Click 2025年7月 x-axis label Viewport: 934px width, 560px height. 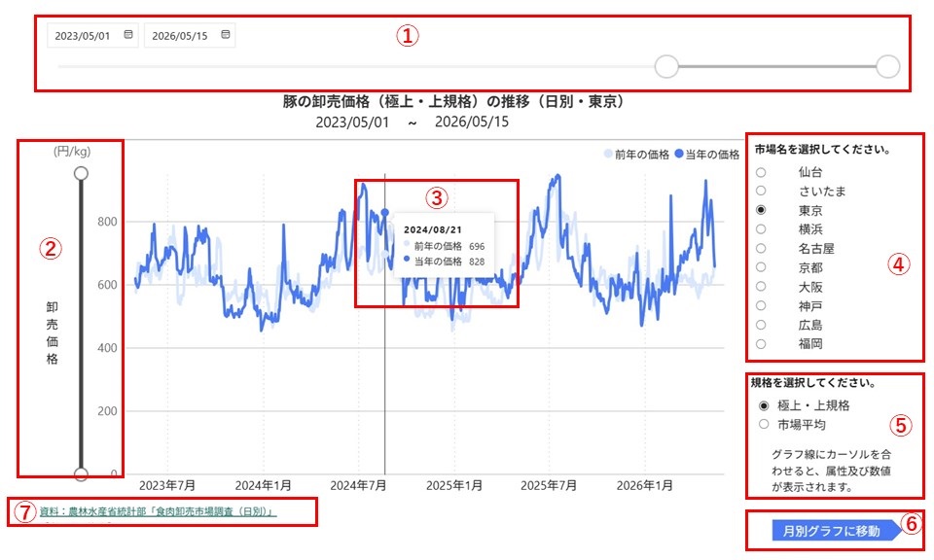coord(549,485)
